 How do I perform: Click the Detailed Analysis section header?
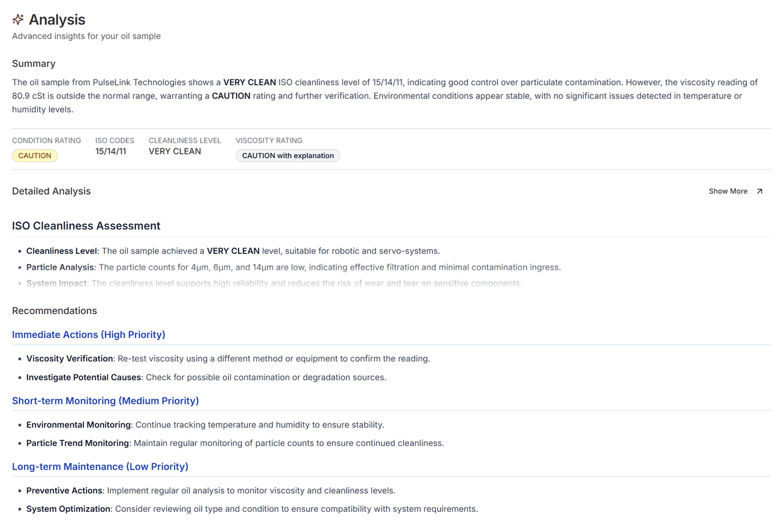(51, 191)
